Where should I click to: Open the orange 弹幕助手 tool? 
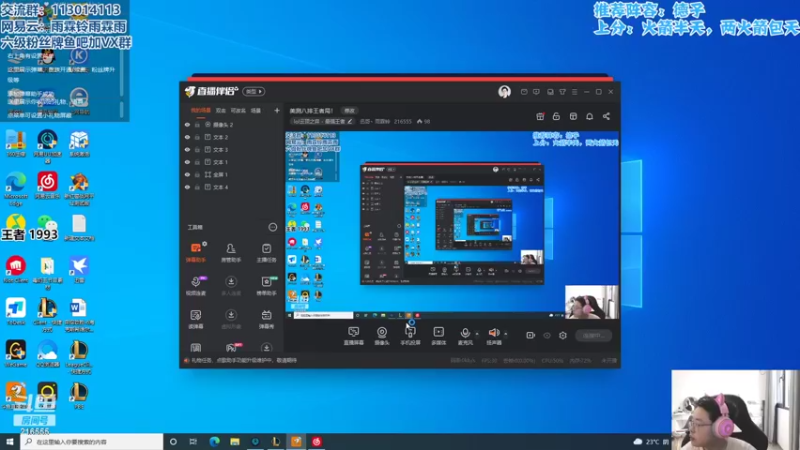click(196, 253)
